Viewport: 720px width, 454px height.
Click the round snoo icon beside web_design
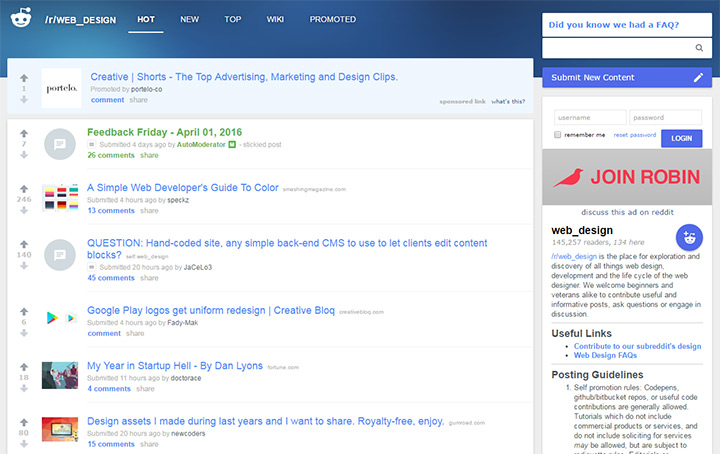pos(689,237)
